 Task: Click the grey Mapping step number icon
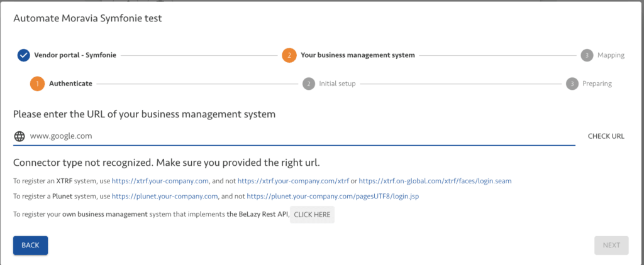pyautogui.click(x=586, y=55)
